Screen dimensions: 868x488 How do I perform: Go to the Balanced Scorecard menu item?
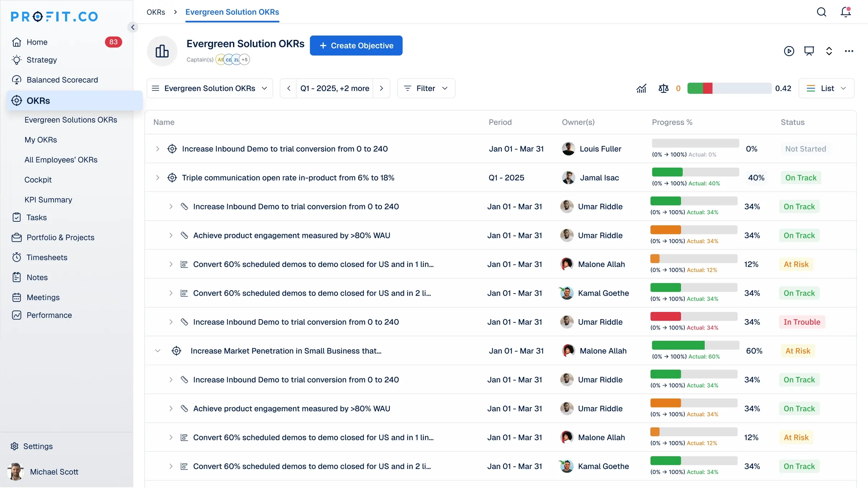point(62,80)
